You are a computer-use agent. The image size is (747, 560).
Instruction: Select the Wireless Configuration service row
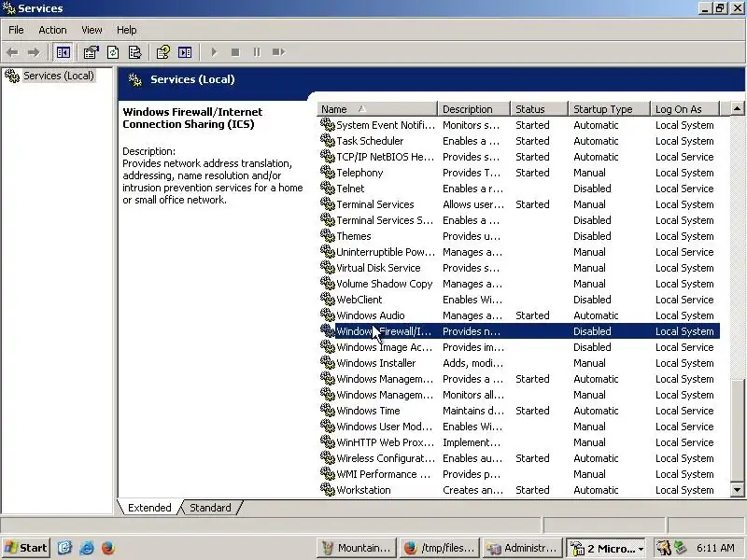[x=519, y=458]
